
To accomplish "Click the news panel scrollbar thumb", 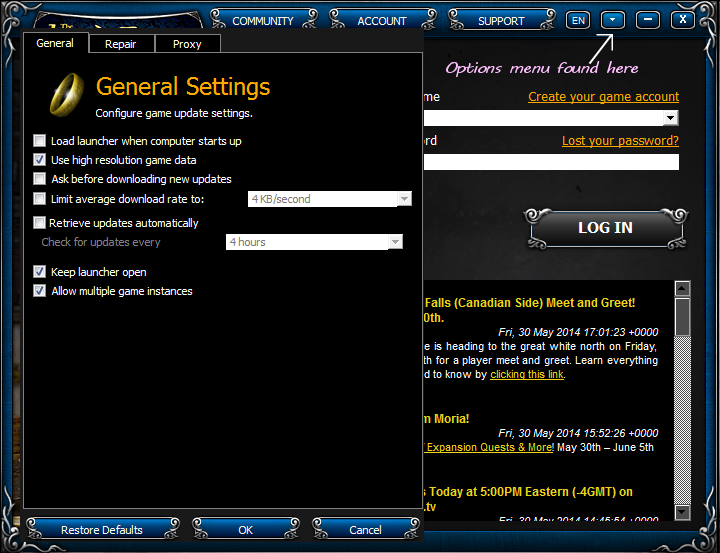I will (683, 317).
